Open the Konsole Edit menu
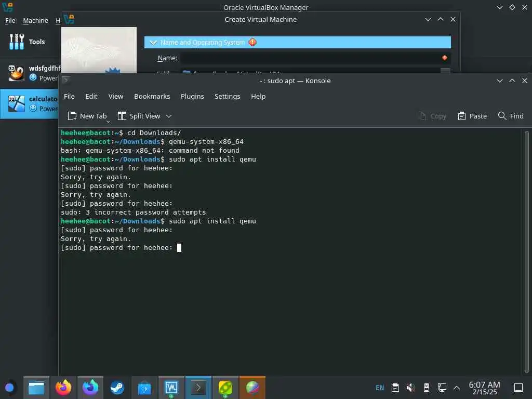532x399 pixels. pos(91,96)
